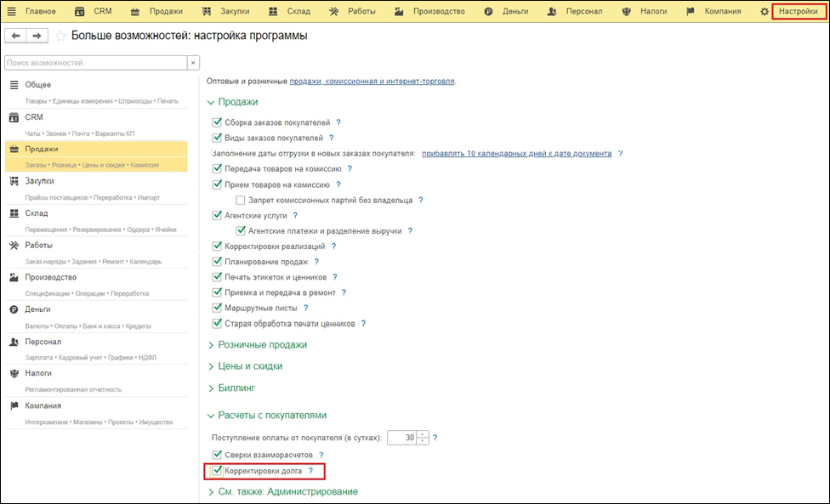
Task: Switch to the Склад top menu
Action: pyautogui.click(x=289, y=11)
